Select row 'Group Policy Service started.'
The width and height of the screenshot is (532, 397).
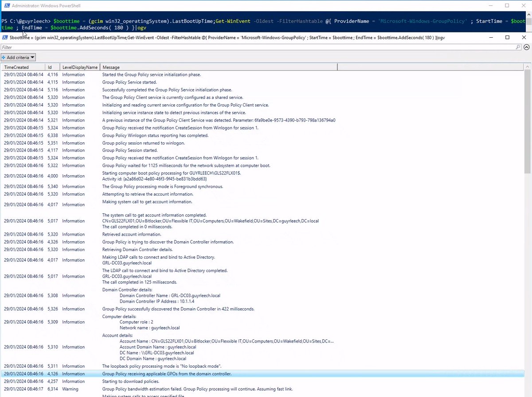[x=262, y=82]
